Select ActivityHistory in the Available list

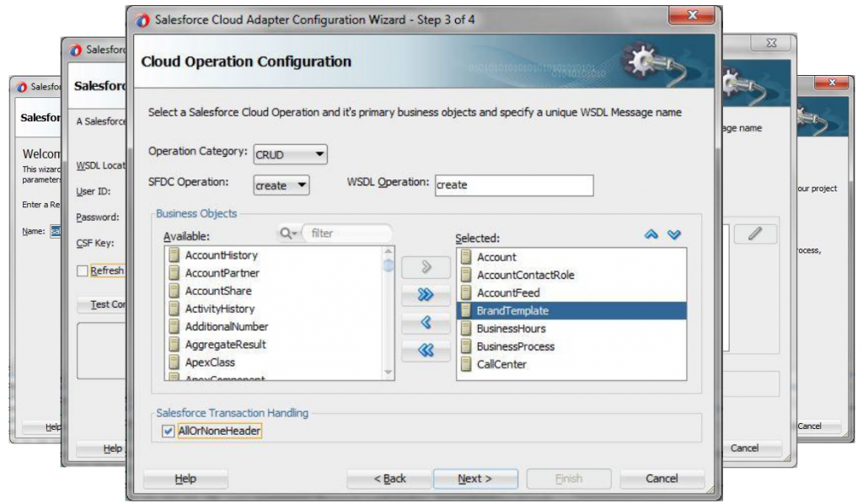pyautogui.click(x=219, y=308)
